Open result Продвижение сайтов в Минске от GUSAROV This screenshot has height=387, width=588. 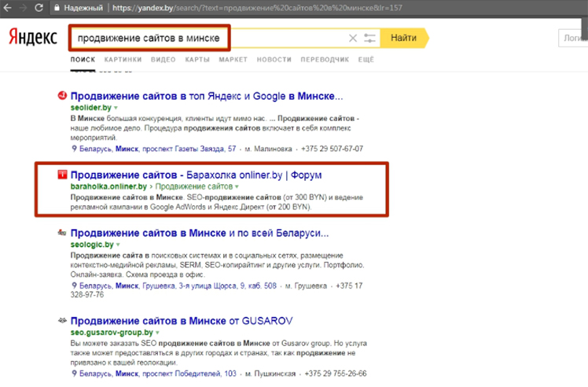click(x=182, y=321)
